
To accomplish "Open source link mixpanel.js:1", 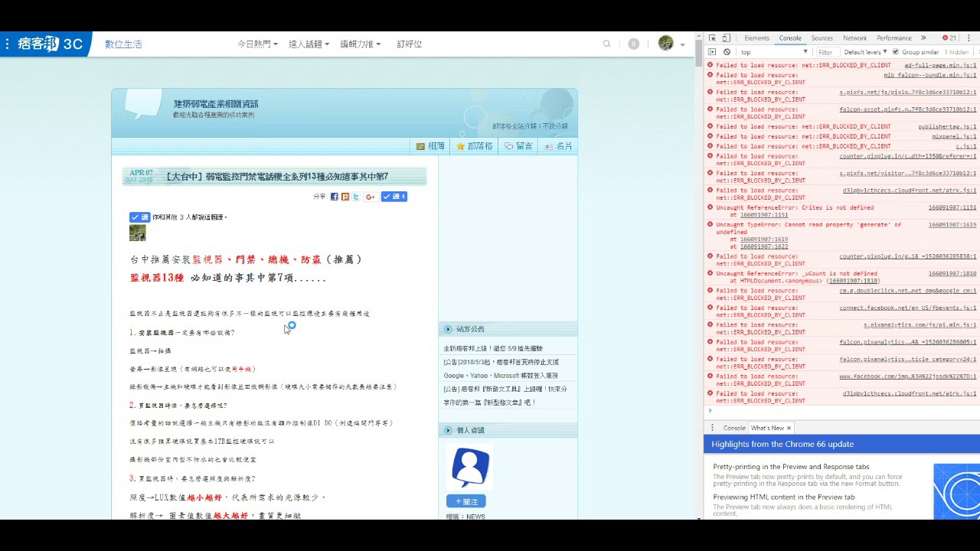I will pyautogui.click(x=954, y=136).
